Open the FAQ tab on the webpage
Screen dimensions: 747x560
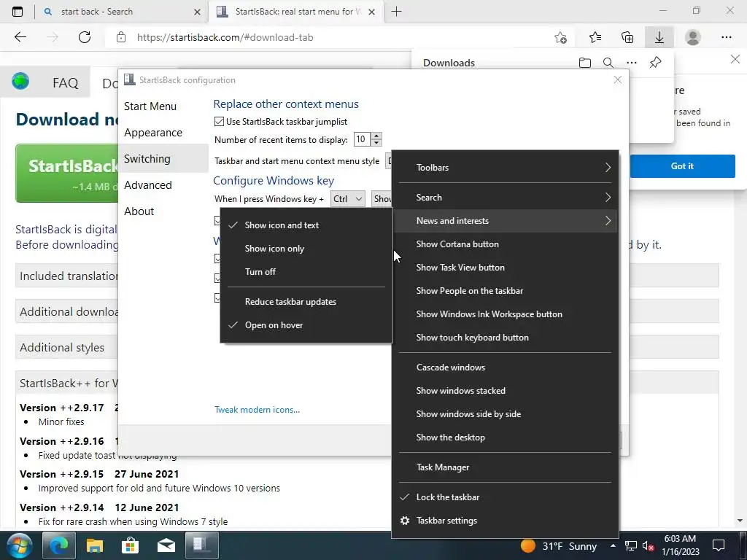click(65, 83)
